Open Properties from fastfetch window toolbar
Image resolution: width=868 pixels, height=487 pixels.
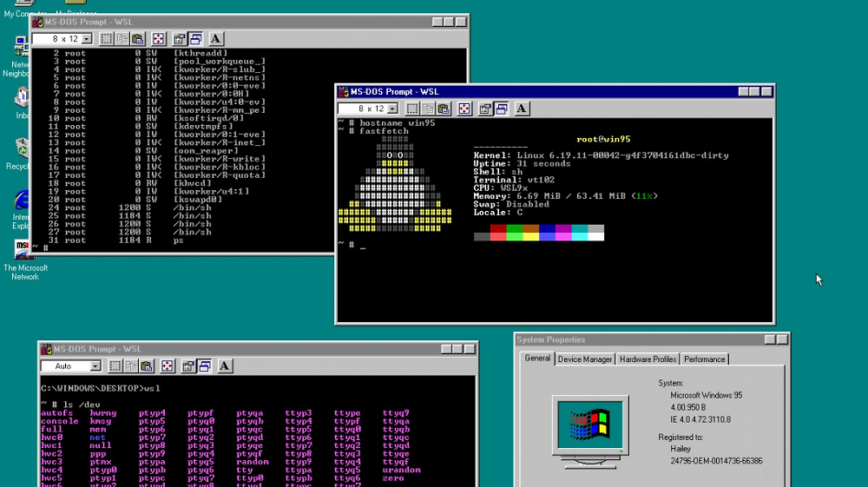click(485, 109)
